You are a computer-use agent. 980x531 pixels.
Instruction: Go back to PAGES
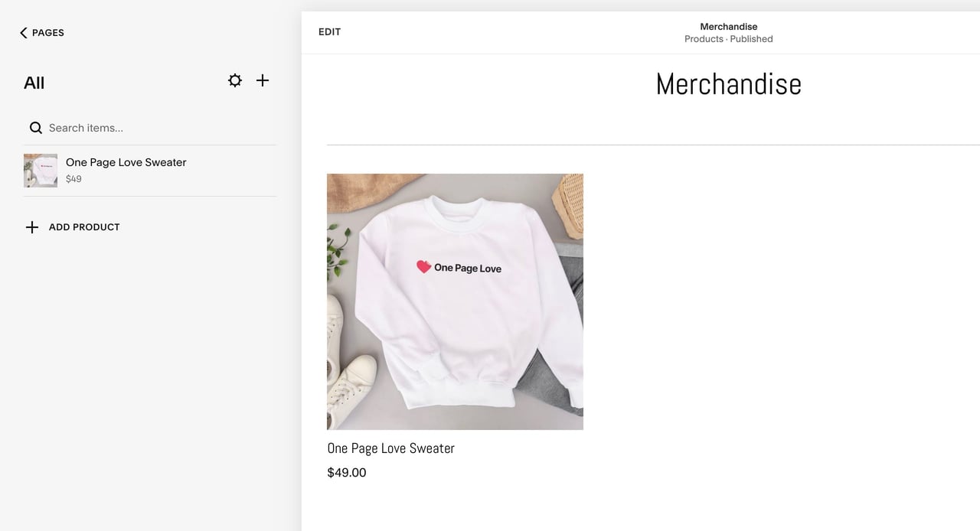pos(41,32)
